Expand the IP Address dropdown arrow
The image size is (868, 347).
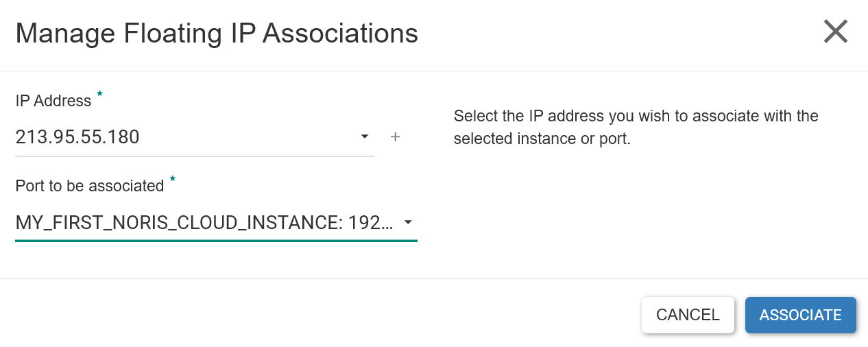[365, 137]
